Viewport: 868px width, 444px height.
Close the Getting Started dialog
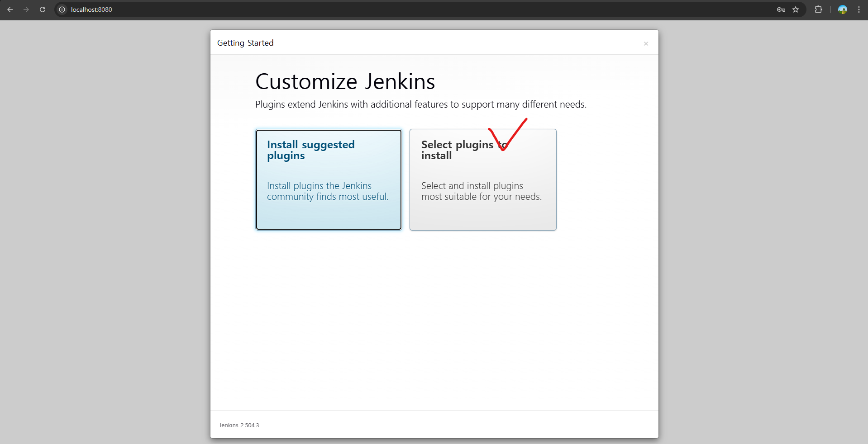pos(646,43)
